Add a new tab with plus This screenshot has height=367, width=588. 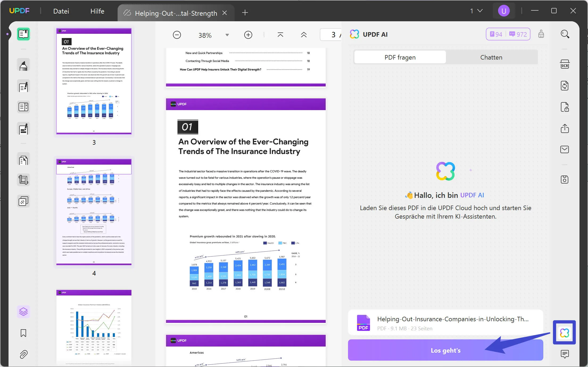tap(245, 12)
